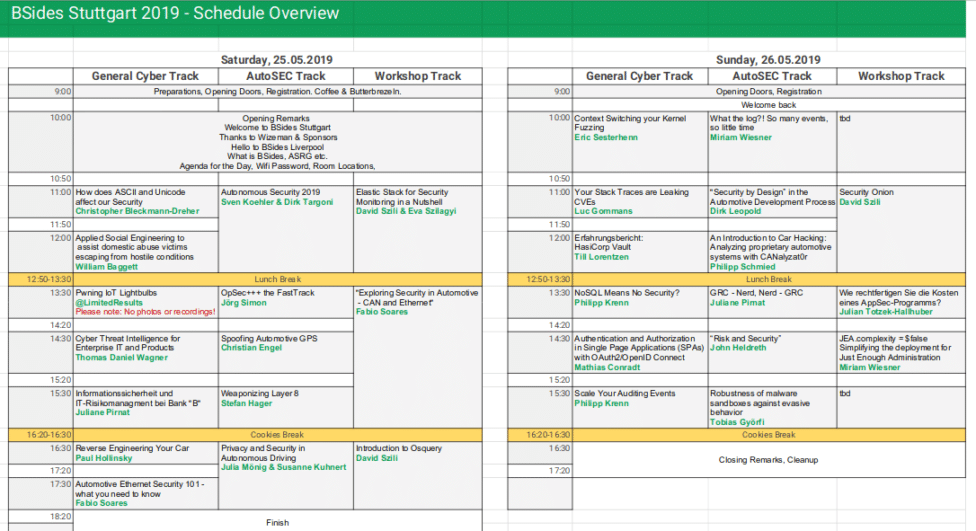Click Saturday's General Cyber Track column header
The image size is (976, 531).
click(145, 76)
